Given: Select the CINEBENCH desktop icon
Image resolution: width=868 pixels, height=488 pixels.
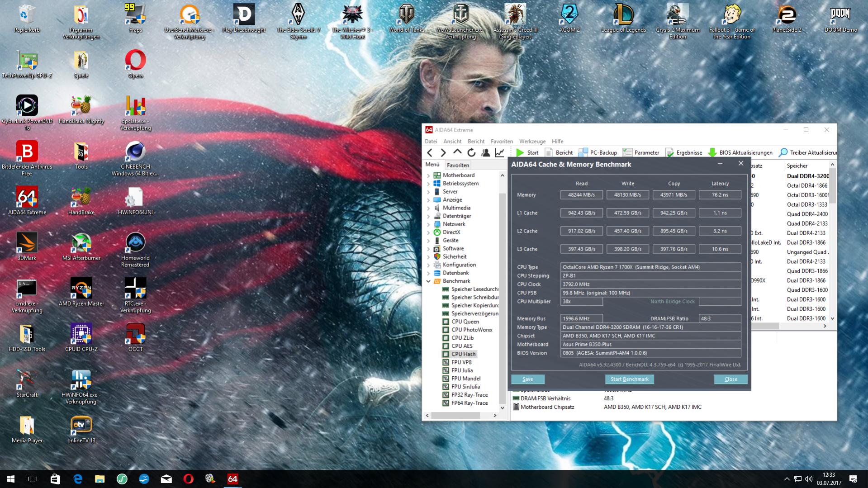Looking at the screenshot, I should click(135, 159).
